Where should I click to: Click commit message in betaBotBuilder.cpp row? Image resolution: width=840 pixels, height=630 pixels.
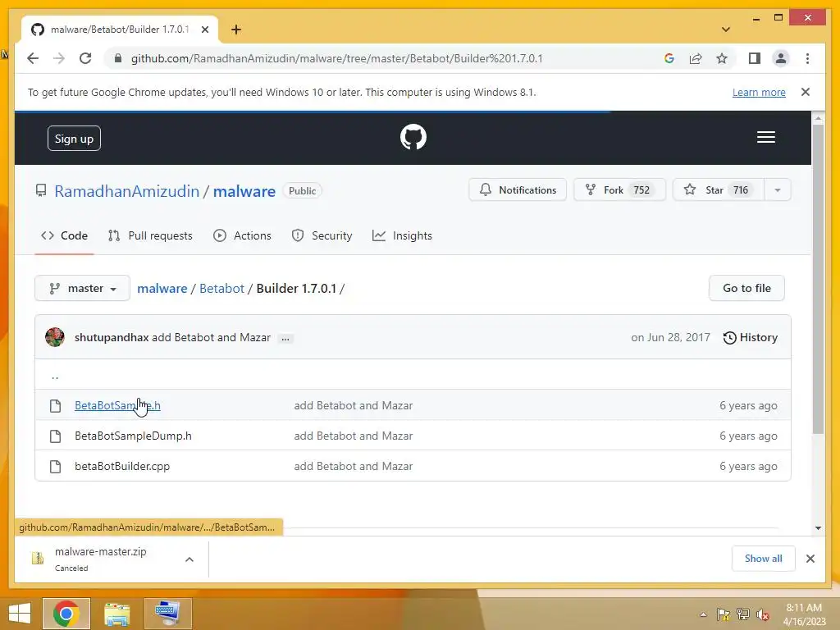point(353,467)
